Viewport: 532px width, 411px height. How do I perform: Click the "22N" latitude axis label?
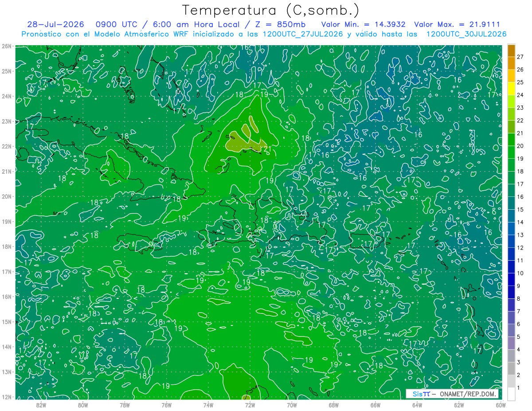6,146
